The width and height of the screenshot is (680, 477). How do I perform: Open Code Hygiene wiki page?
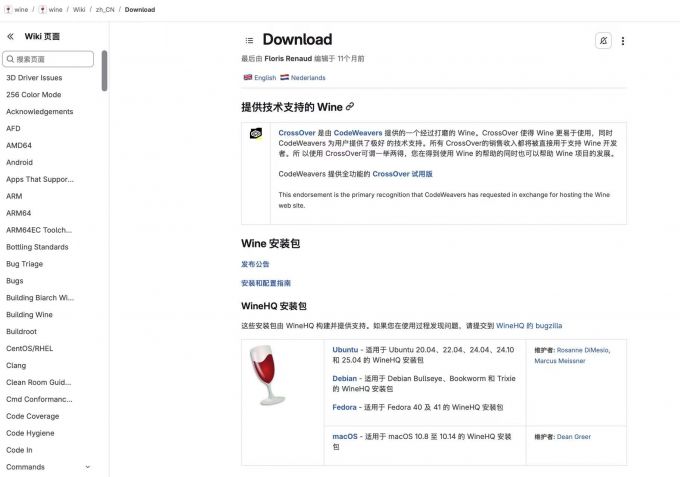[30, 433]
